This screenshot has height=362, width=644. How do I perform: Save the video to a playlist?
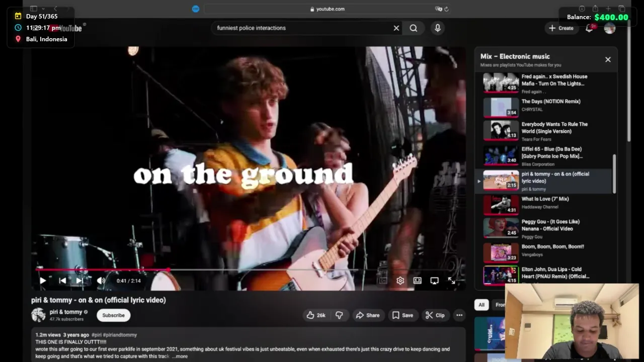[403, 315]
